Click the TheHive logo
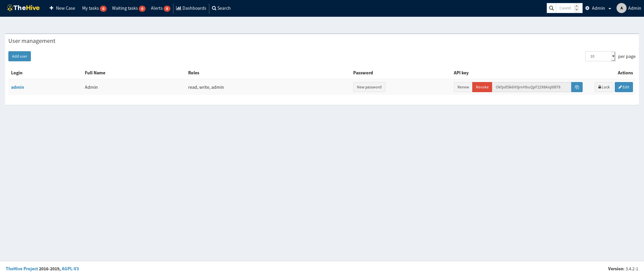 tap(23, 8)
